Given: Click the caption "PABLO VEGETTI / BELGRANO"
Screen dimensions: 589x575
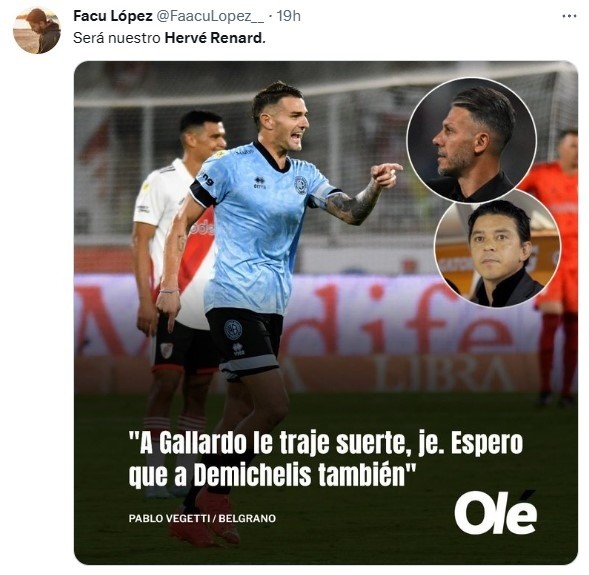Looking at the screenshot, I should (202, 518).
